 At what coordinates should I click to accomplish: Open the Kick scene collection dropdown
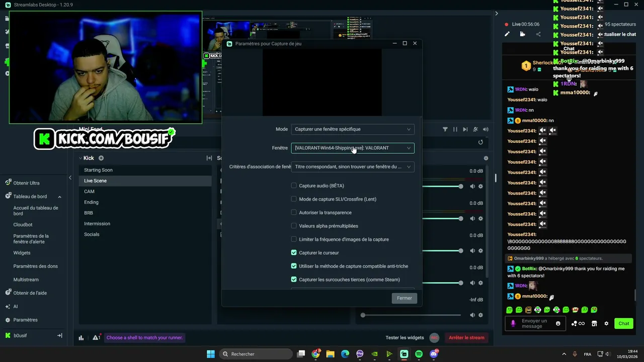(86, 158)
